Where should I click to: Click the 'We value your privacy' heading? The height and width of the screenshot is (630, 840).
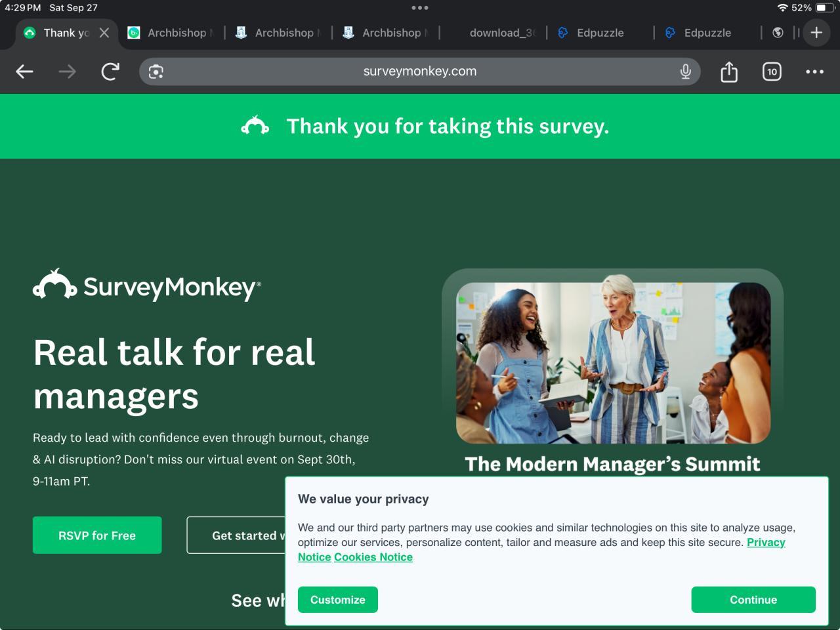coord(364,499)
